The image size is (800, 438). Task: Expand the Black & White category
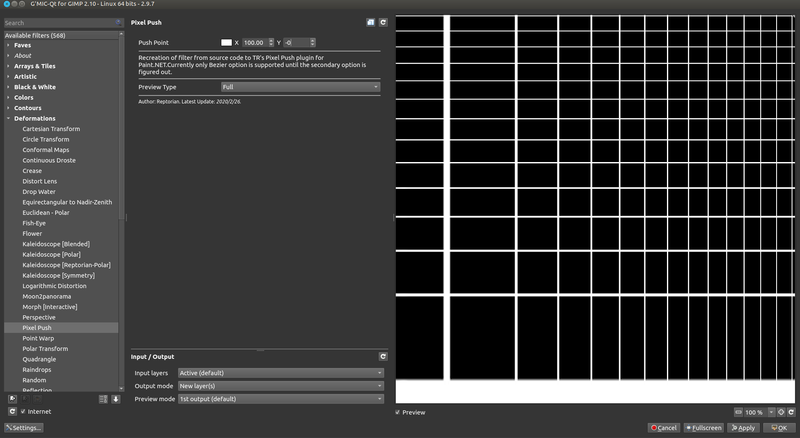[x=8, y=87]
